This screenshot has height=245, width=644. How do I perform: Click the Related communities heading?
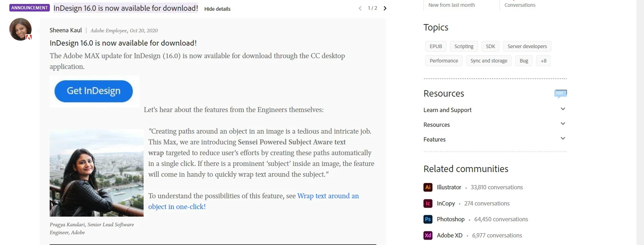(x=466, y=169)
